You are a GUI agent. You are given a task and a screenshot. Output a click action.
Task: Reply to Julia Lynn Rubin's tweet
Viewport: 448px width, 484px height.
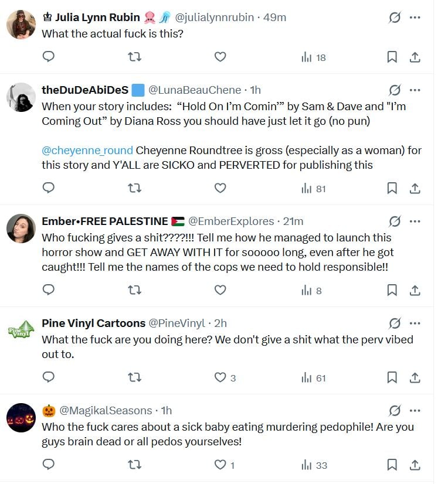click(49, 57)
